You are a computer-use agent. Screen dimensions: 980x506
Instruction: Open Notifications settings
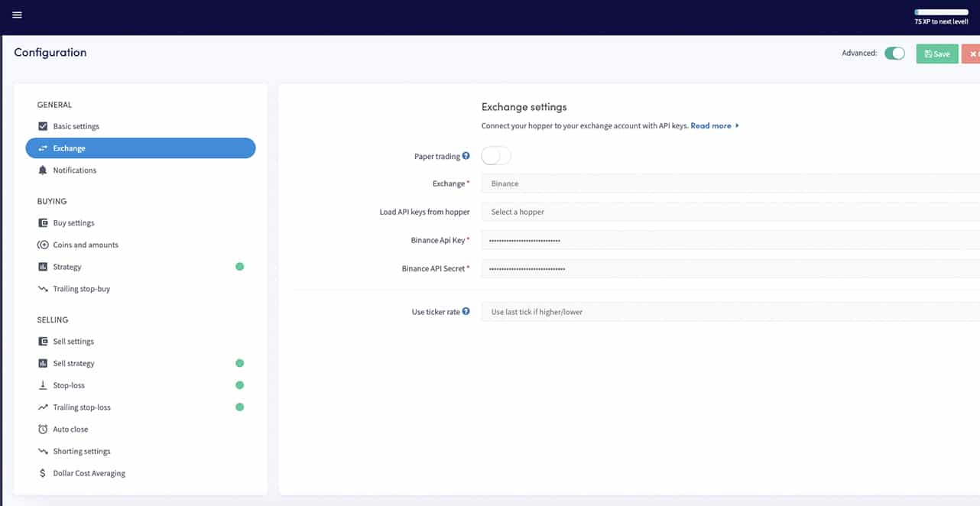point(141,170)
